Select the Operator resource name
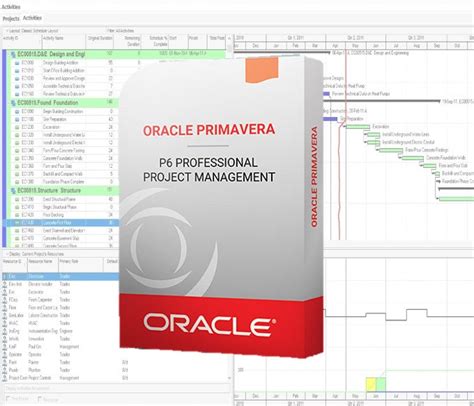The image size is (474, 406). (x=35, y=355)
